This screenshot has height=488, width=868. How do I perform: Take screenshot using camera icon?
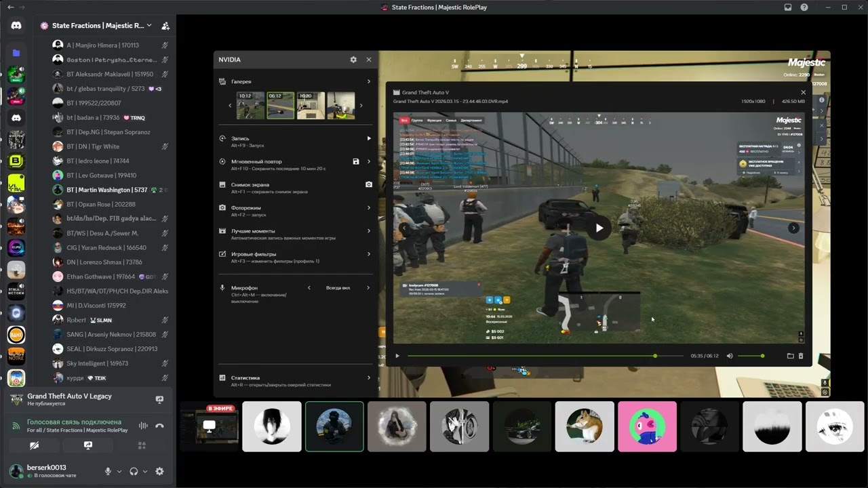[x=369, y=184]
